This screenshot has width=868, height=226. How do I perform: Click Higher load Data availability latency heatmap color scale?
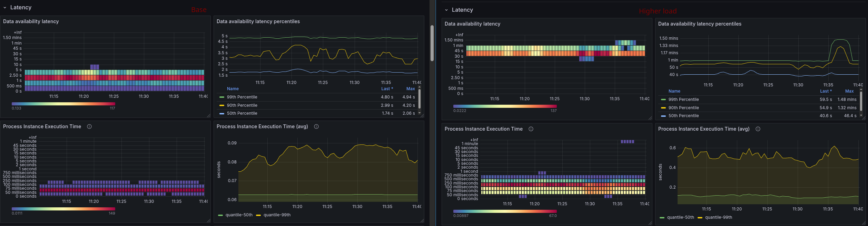point(505,106)
